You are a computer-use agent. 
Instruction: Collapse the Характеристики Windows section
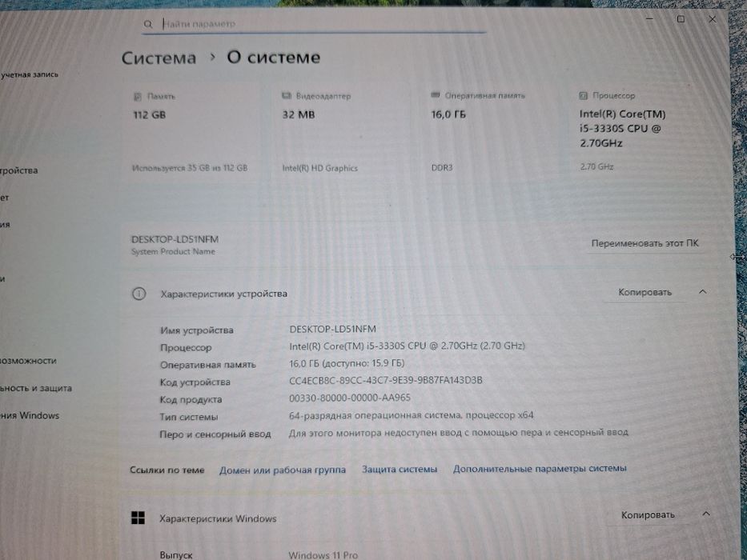(x=706, y=514)
